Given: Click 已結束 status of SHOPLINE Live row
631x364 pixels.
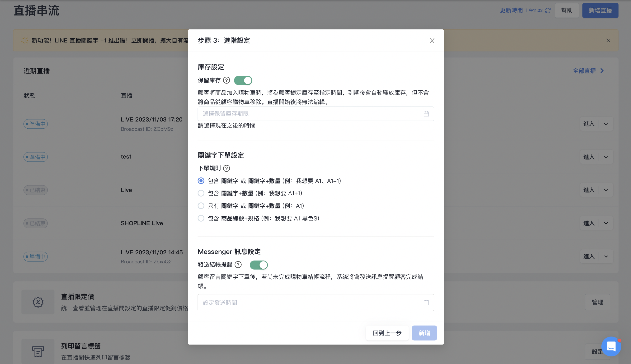Looking at the screenshot, I should (x=36, y=223).
